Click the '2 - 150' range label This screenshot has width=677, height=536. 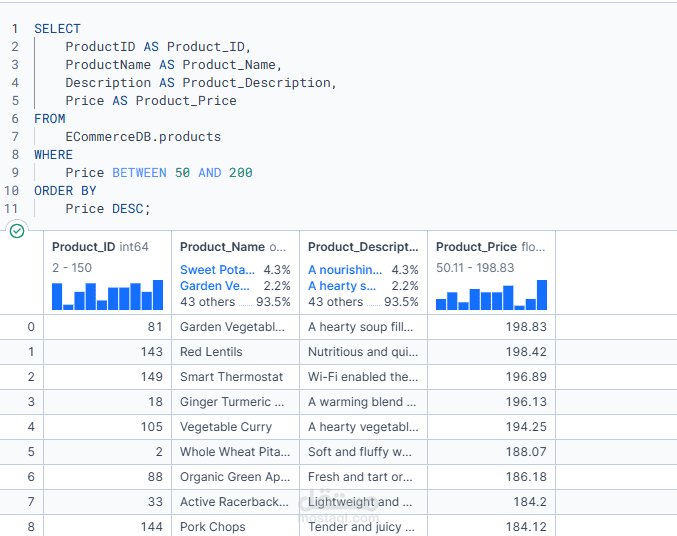click(72, 268)
